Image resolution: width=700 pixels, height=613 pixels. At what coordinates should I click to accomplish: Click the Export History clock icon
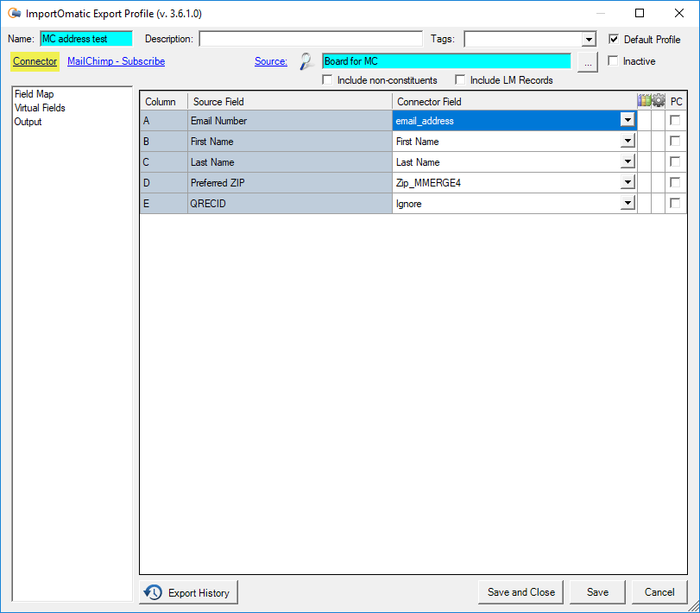(153, 592)
